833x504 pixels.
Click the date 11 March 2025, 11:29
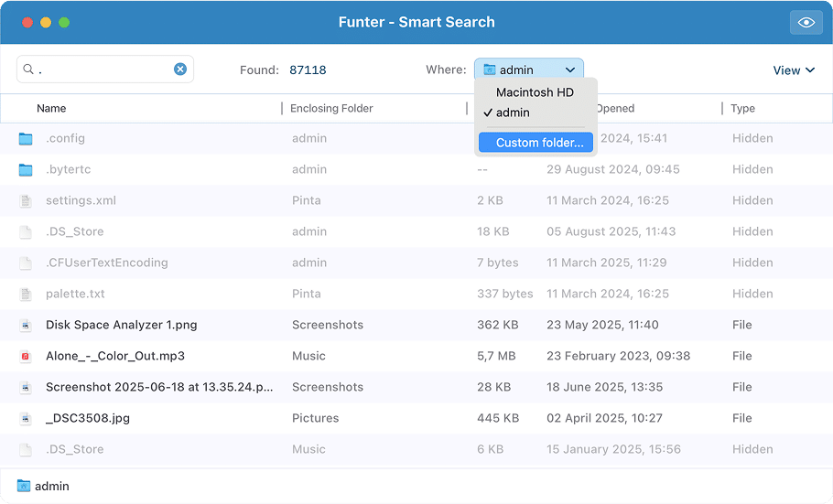pyautogui.click(x=607, y=263)
